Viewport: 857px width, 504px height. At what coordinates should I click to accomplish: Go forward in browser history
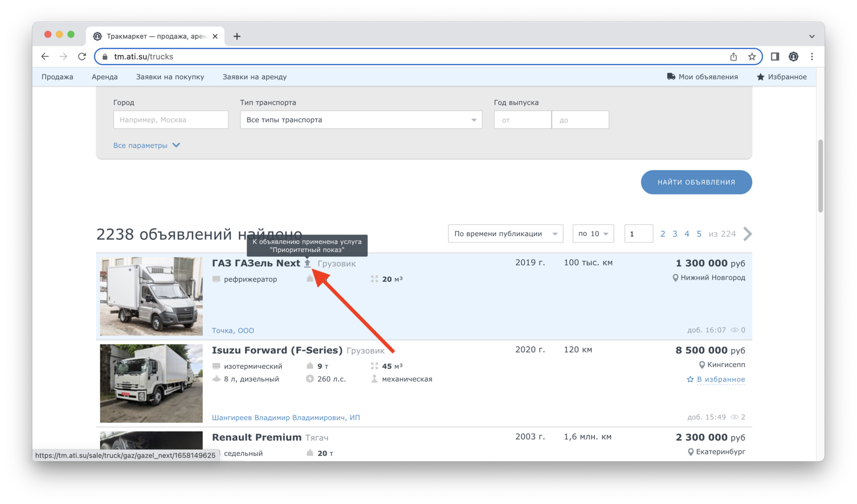coord(63,57)
